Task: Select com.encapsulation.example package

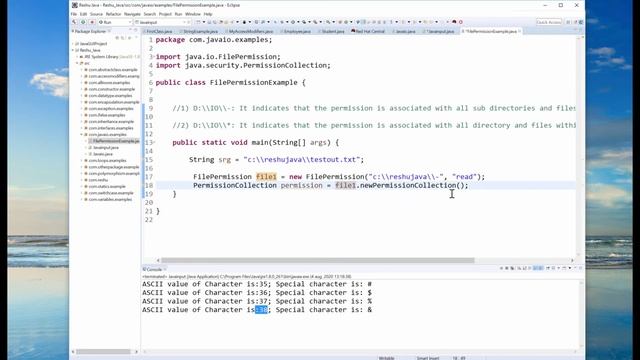Action: (113, 102)
